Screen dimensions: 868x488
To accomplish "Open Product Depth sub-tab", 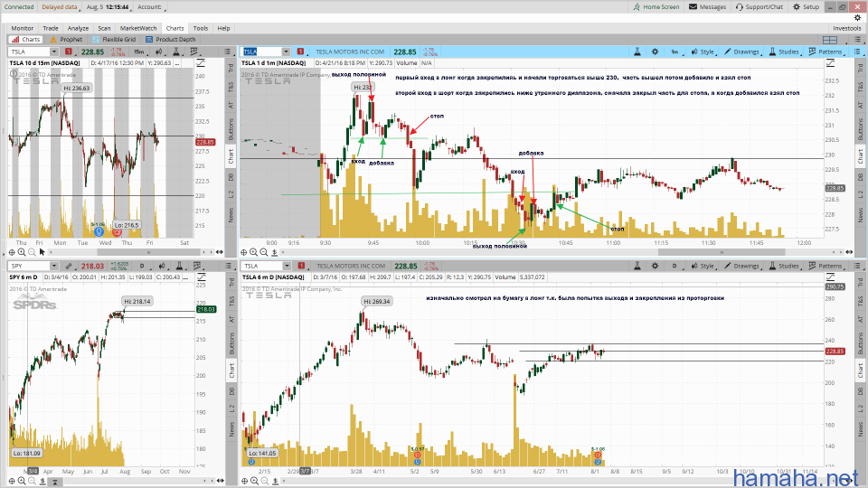I will [171, 39].
